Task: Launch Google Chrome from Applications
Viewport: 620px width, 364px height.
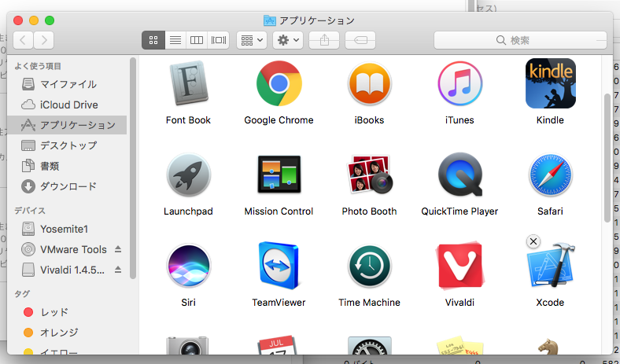Action: pos(279,83)
